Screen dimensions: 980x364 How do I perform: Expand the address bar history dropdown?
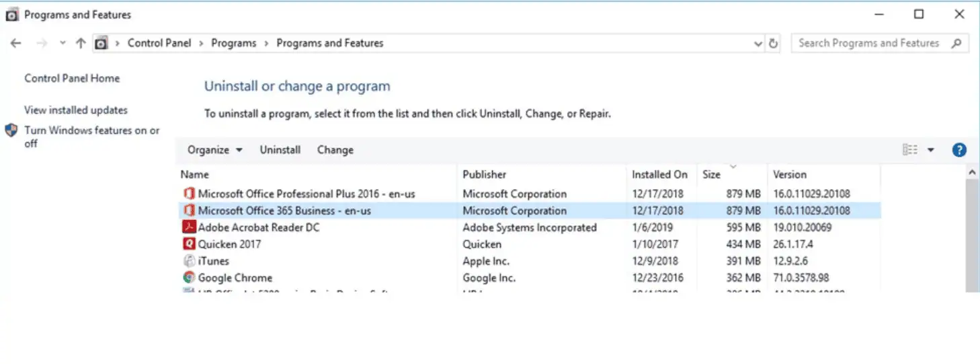click(x=758, y=44)
